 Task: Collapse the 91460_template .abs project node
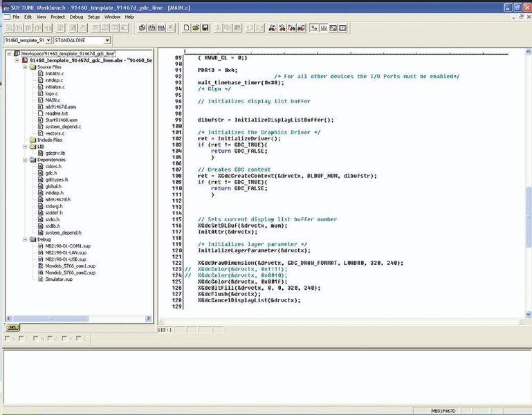[17, 60]
